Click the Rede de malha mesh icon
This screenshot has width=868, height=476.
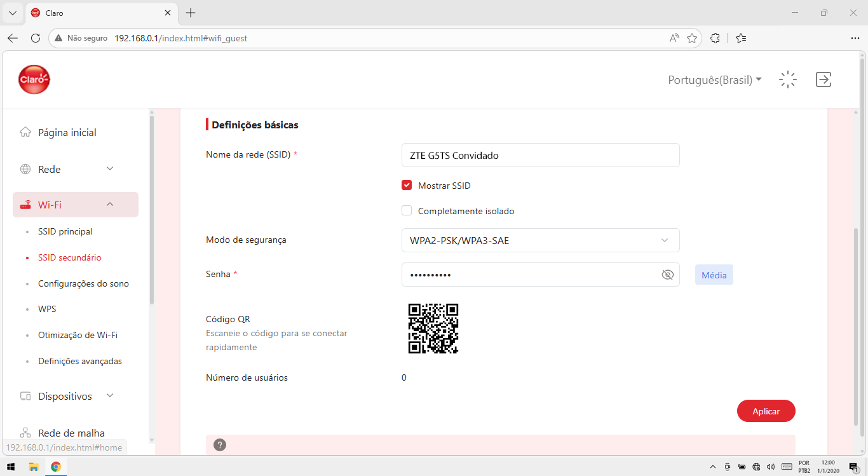25,433
